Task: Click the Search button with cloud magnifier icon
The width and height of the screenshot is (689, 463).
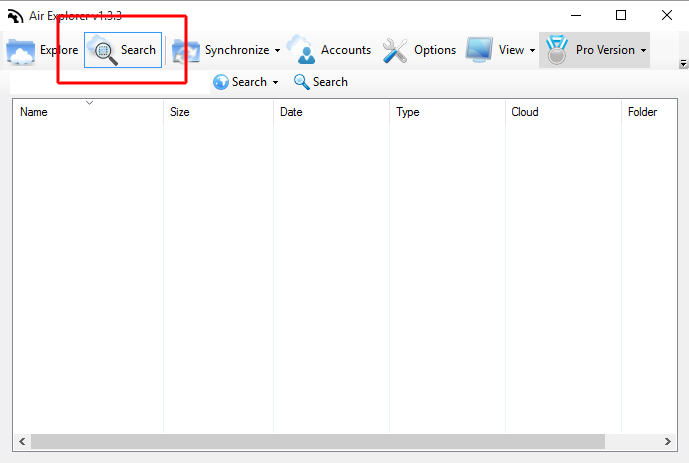Action: 123,50
